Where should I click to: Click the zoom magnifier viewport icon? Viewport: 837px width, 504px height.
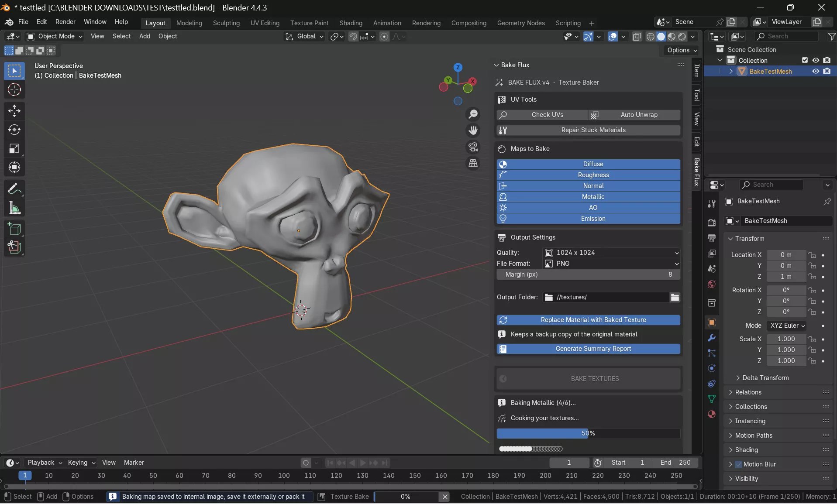coord(473,114)
